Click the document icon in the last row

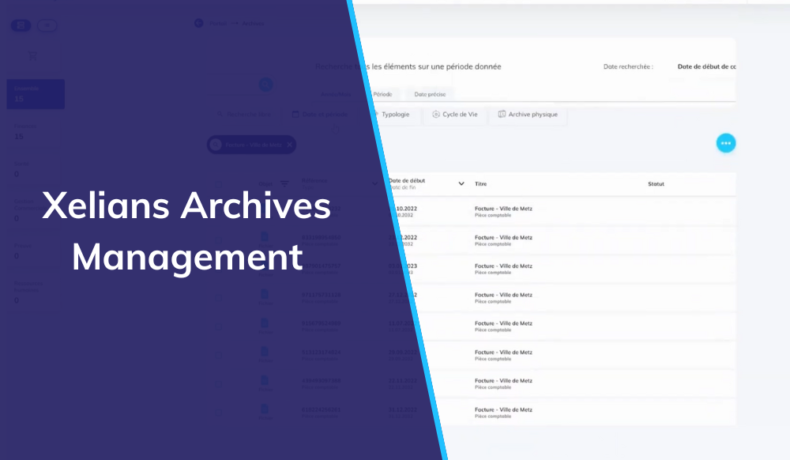(x=266, y=410)
